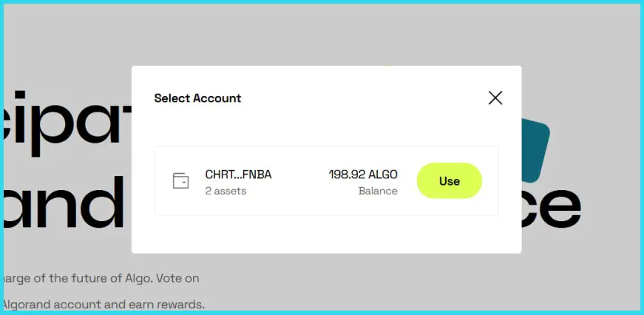
Task: Click the blank area between the account name and balance
Action: [x=299, y=181]
